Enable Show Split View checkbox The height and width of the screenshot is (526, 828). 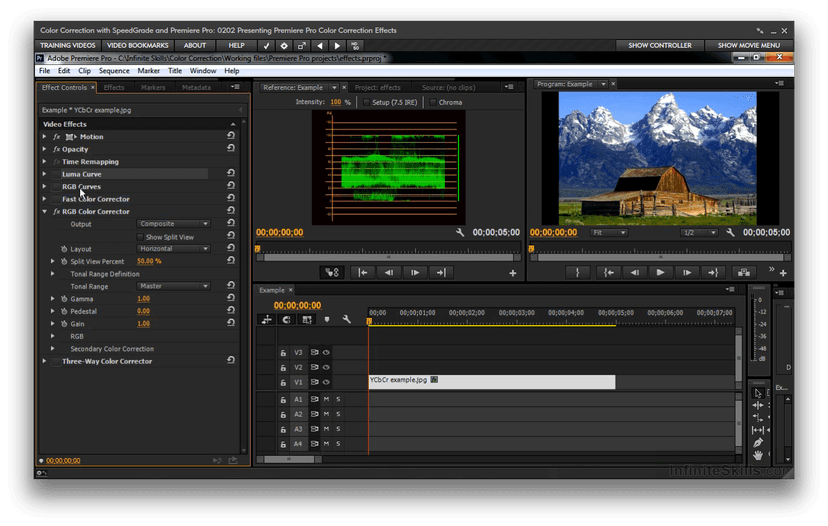140,237
